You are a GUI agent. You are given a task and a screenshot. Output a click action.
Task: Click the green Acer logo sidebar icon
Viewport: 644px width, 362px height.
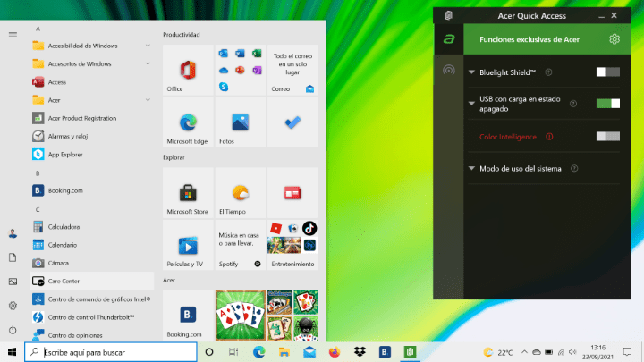click(449, 39)
